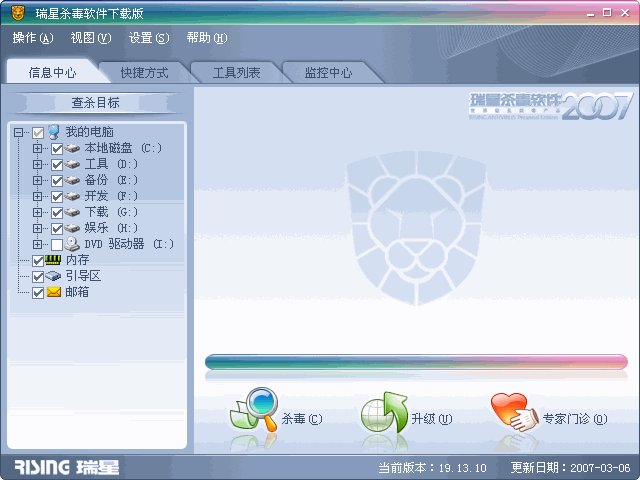The image size is (640, 480).
Task: Uncheck the 引导区 checkbox
Action: (x=38, y=277)
